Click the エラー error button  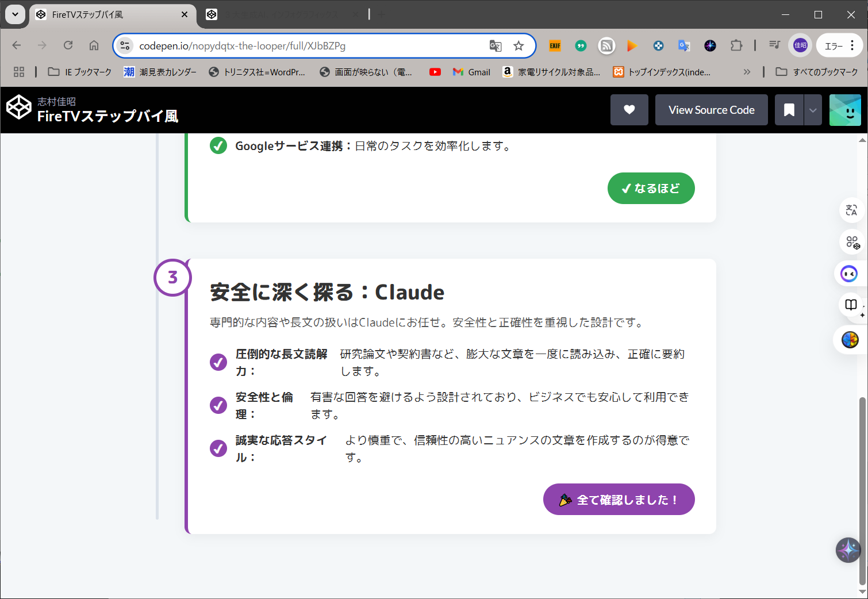coord(834,46)
